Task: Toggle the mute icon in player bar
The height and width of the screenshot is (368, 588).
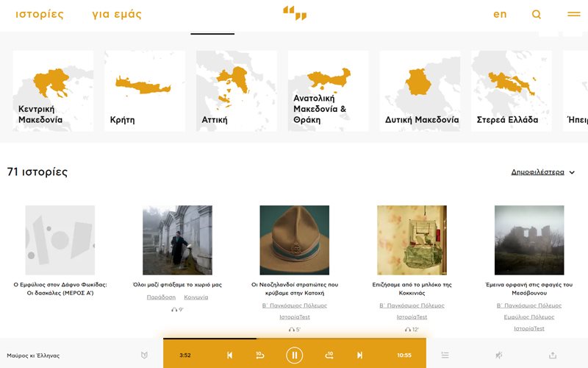Action: coord(498,355)
